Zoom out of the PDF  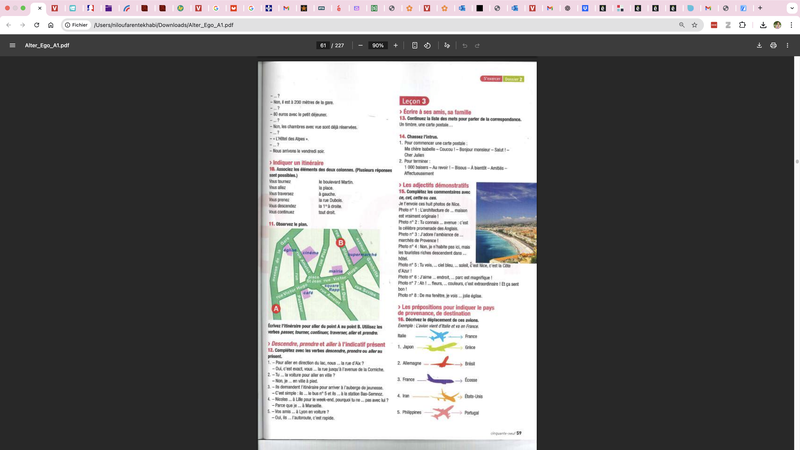pos(360,45)
